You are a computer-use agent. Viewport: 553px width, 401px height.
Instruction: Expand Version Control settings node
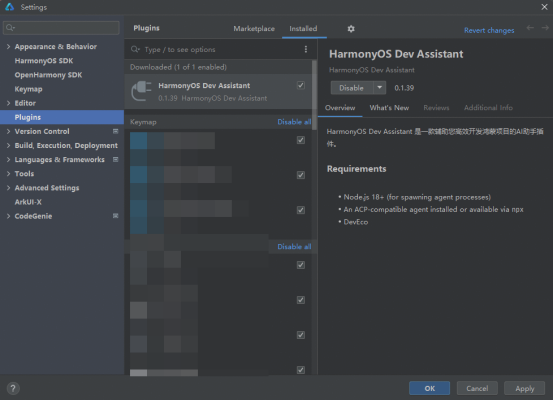[x=8, y=131]
